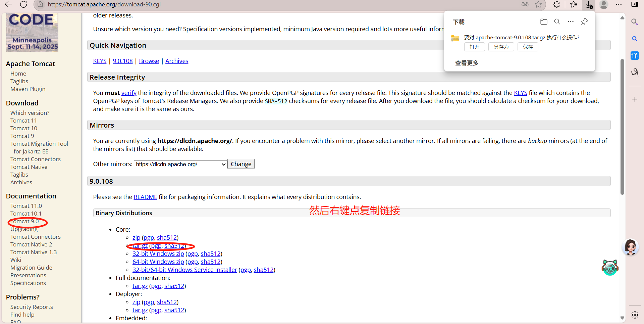
Task: Open the Other mirrors dropdown
Action: 180,164
